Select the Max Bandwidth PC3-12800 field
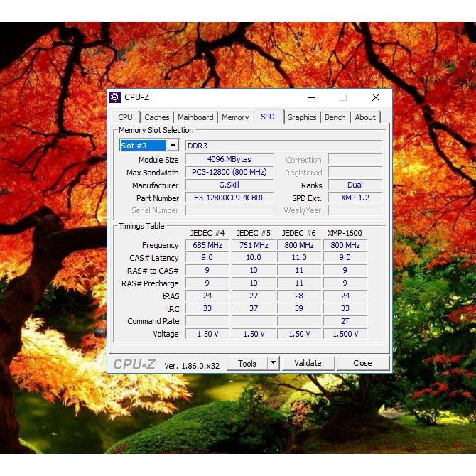The image size is (476, 476). click(x=229, y=172)
